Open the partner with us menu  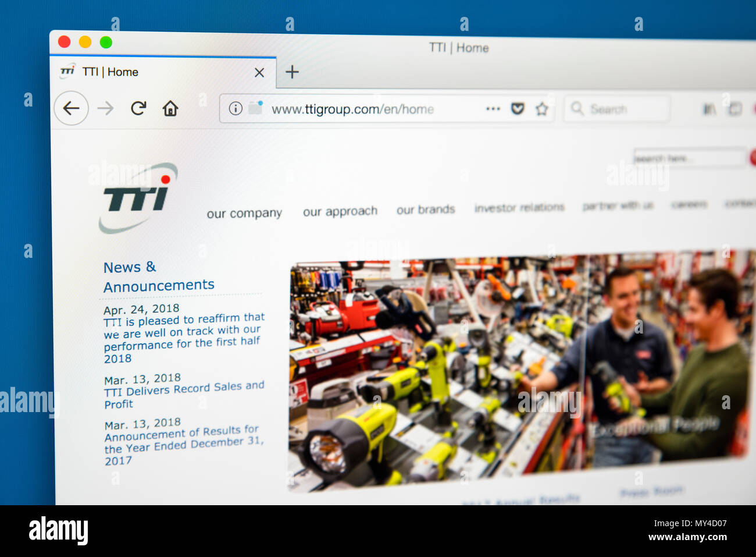pos(618,205)
